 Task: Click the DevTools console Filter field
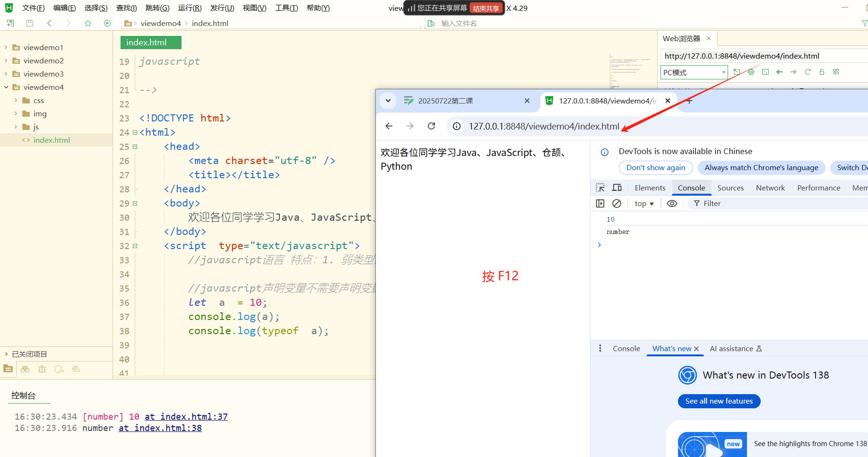click(x=778, y=203)
